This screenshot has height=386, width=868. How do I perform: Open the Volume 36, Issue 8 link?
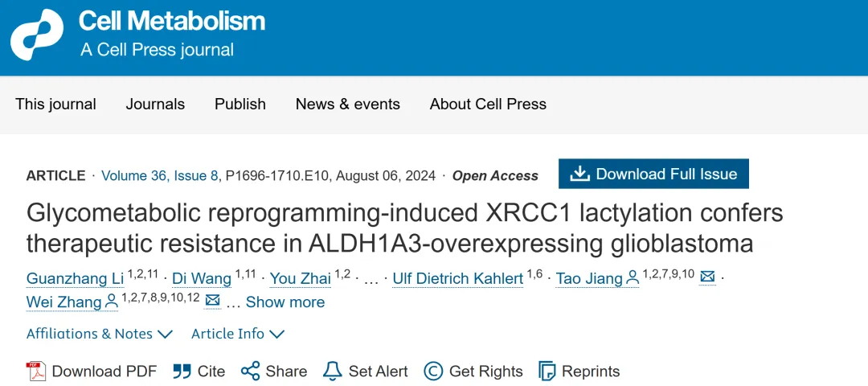coord(159,176)
